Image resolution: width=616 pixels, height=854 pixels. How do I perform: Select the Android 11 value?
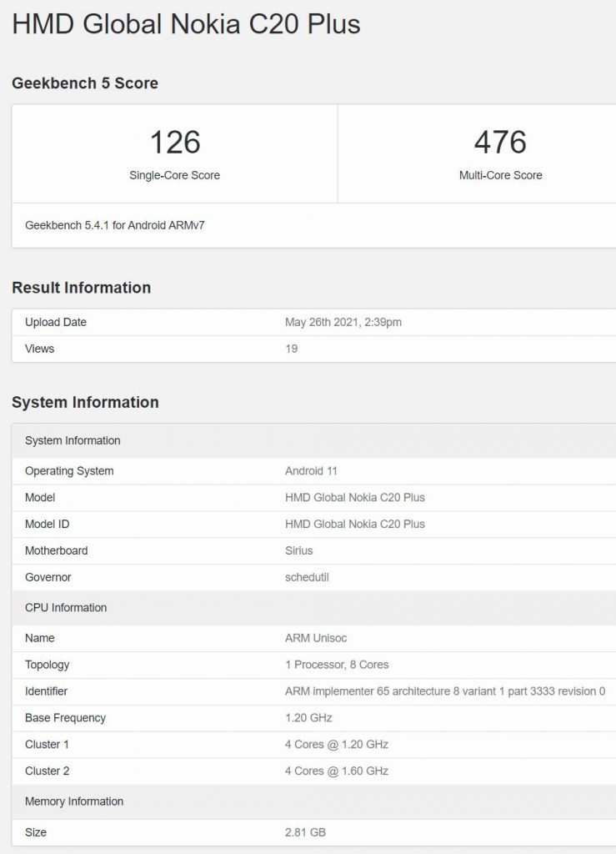311,471
